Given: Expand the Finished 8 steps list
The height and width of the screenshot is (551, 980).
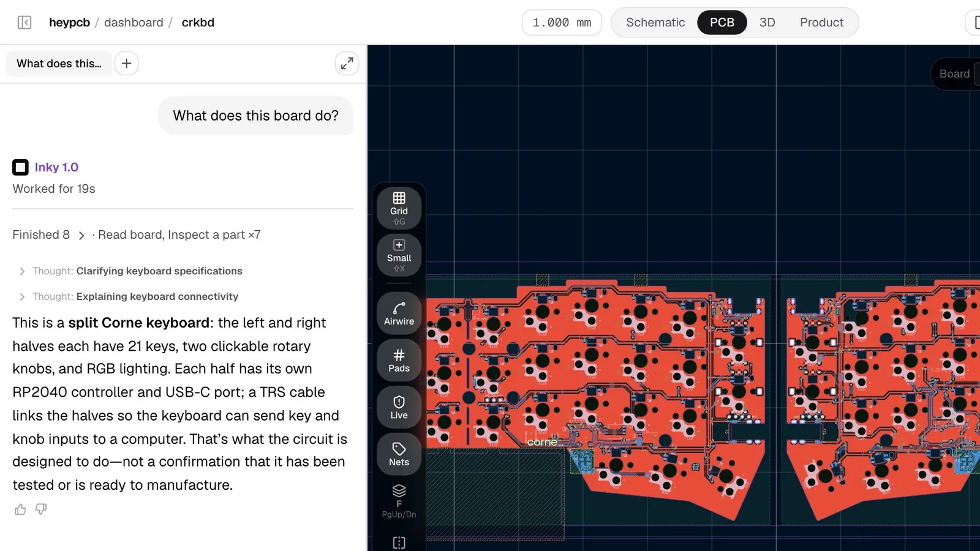Looking at the screenshot, I should click(48, 235).
